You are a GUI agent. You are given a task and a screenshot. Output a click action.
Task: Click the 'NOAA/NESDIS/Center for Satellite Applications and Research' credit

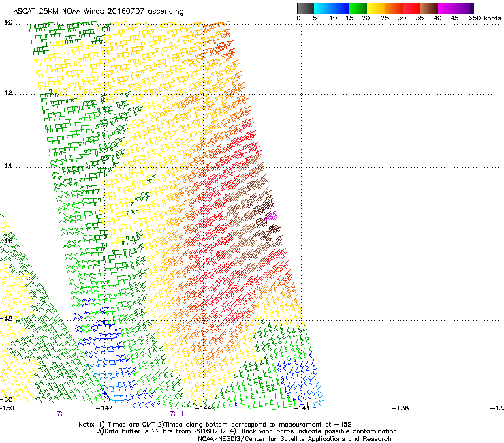[x=294, y=439]
